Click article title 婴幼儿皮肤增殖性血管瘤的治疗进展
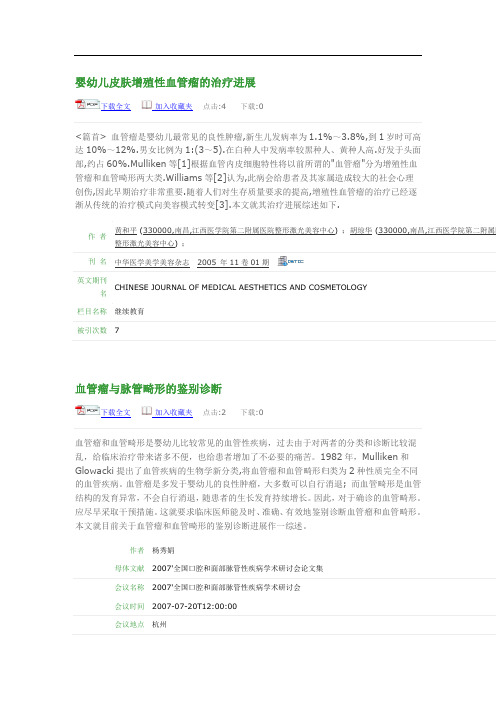The image size is (496, 702). click(165, 82)
